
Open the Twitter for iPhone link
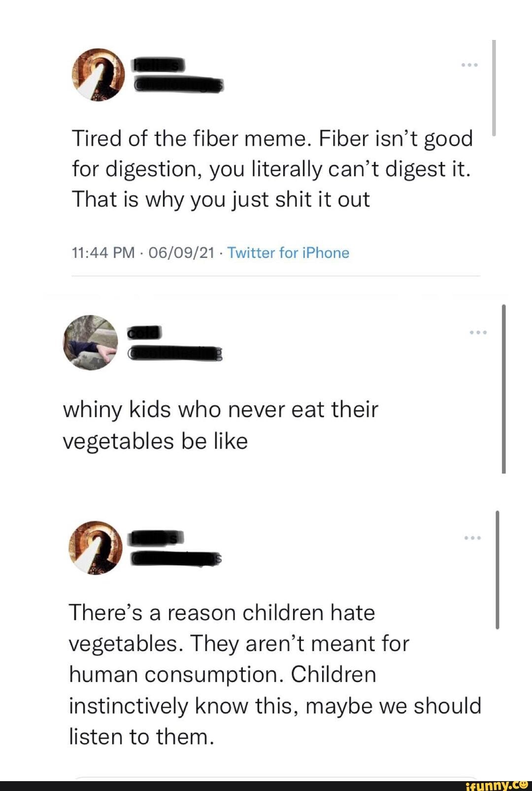coord(288,252)
